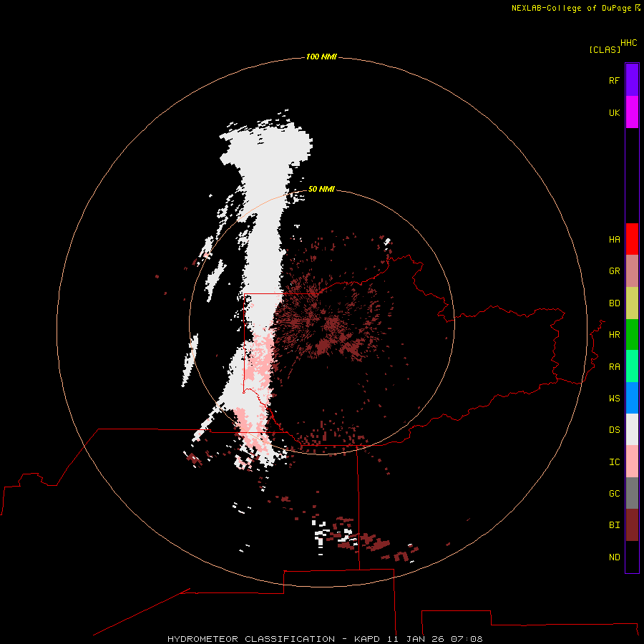Screen dimensions: 644x644
Task: Click the 07:08 timestamp text
Action: 466,639
